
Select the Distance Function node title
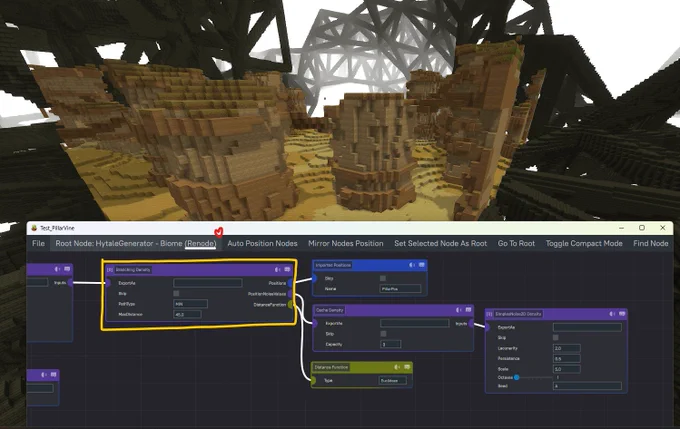coord(331,367)
